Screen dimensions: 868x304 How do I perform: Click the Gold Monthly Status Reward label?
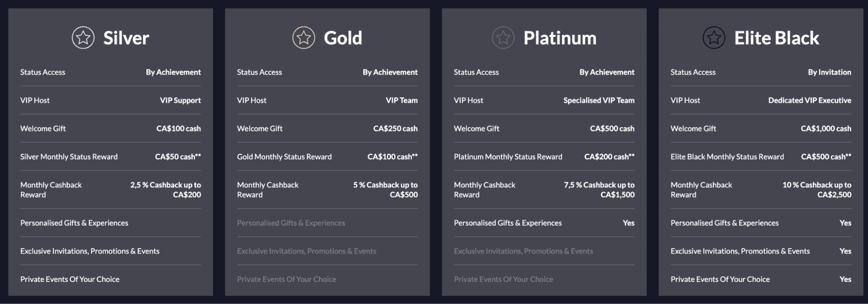pos(284,157)
